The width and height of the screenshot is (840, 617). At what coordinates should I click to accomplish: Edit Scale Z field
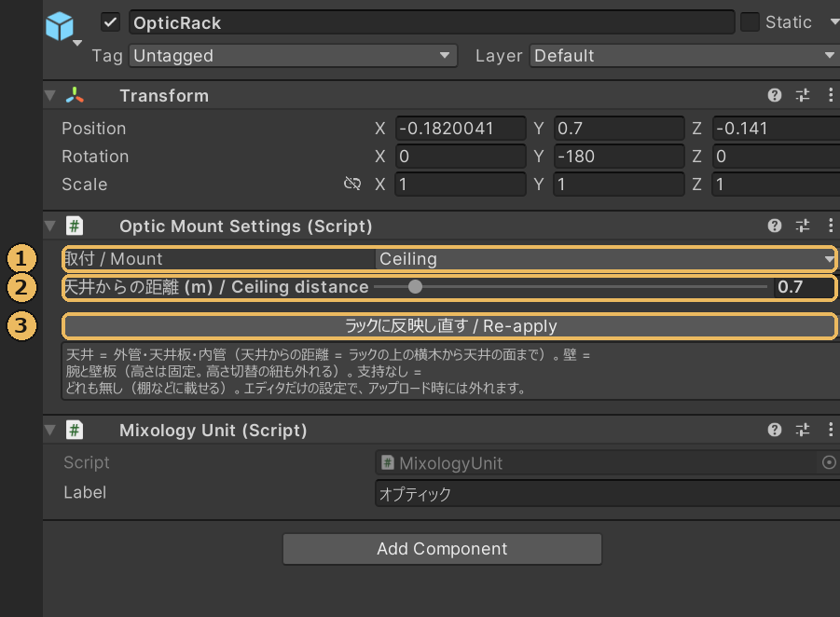click(777, 185)
